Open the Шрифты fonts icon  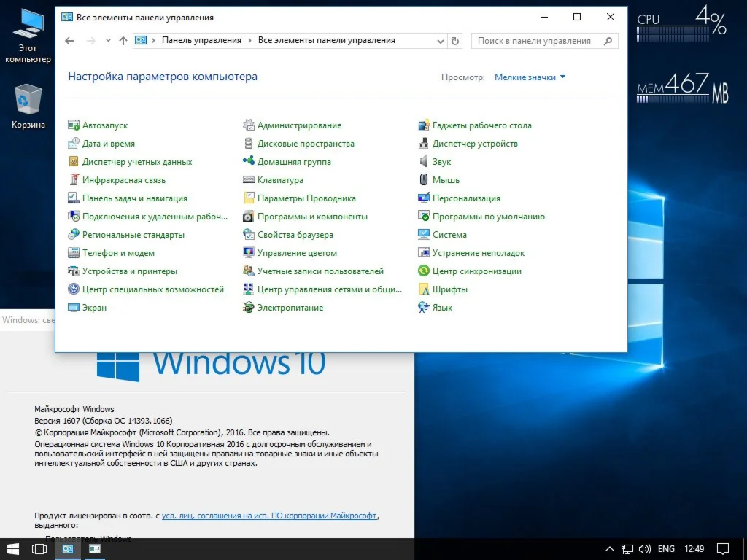pos(424,289)
